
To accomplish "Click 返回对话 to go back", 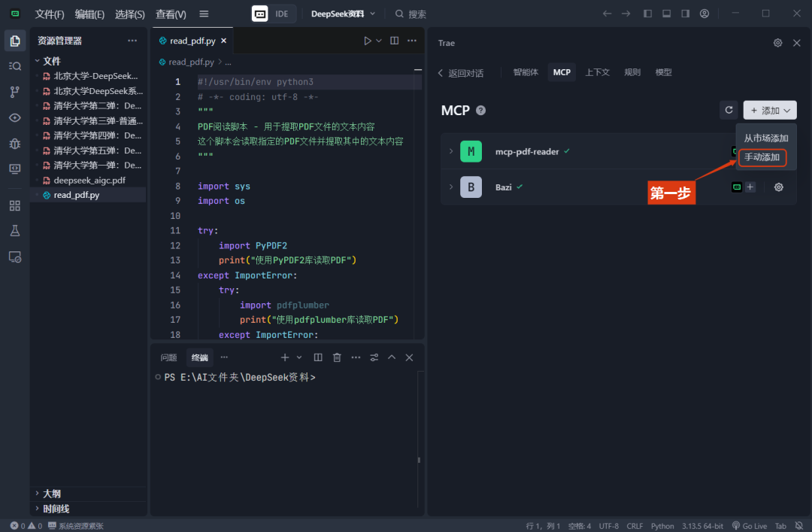I will (460, 73).
